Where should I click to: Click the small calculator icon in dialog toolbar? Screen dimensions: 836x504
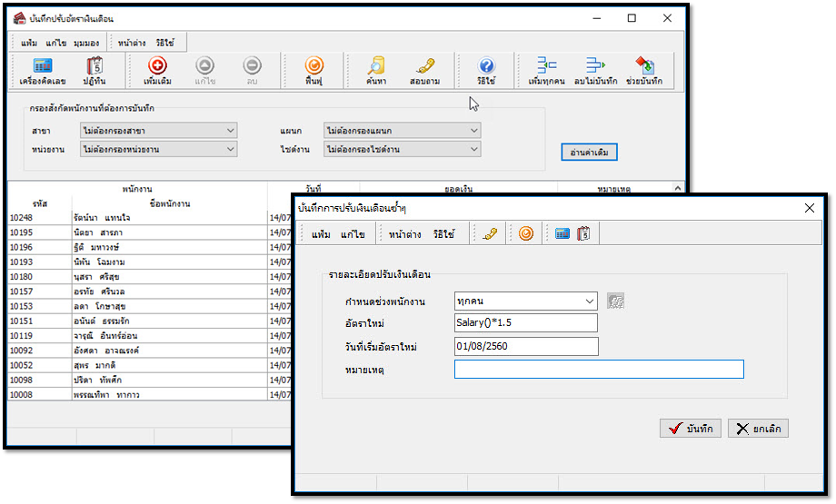click(562, 233)
